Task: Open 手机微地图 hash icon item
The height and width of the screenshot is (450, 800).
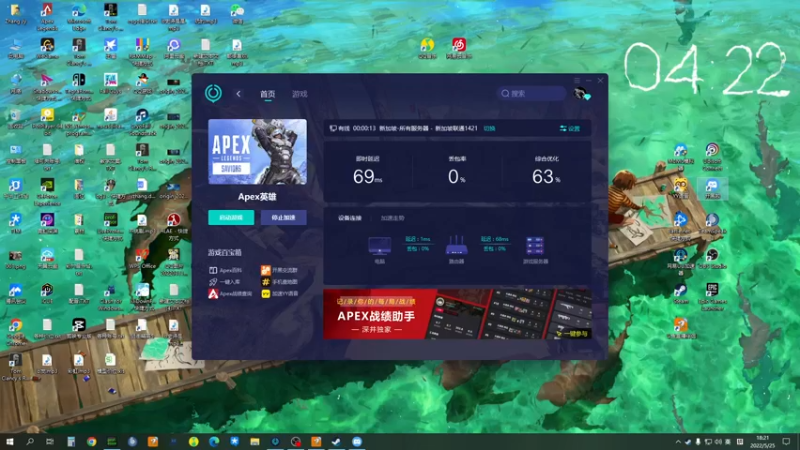Action: [x=280, y=282]
